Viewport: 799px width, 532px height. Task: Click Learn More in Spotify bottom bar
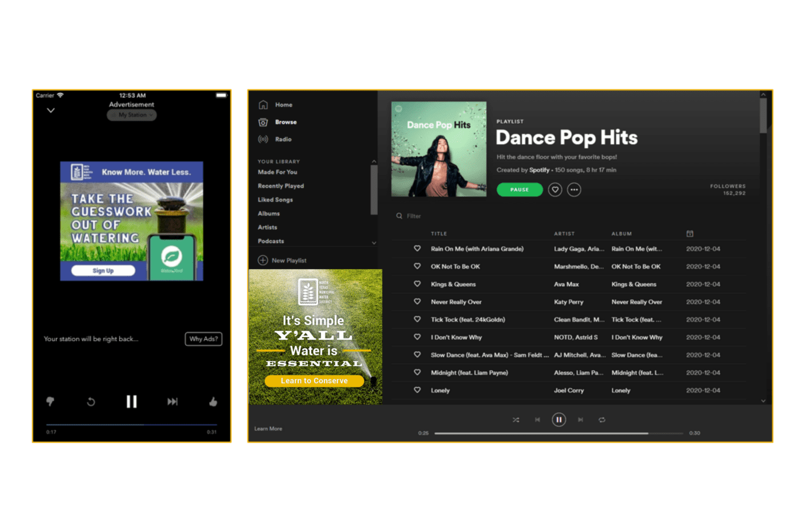tap(268, 429)
